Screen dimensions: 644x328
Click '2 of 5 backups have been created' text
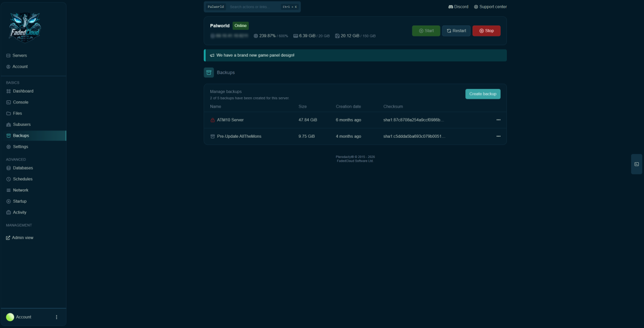pyautogui.click(x=250, y=98)
